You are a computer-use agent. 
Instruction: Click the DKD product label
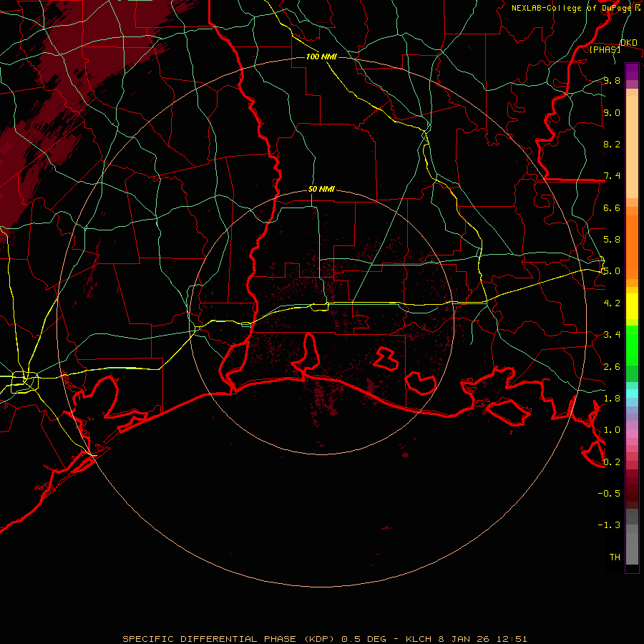tap(629, 43)
